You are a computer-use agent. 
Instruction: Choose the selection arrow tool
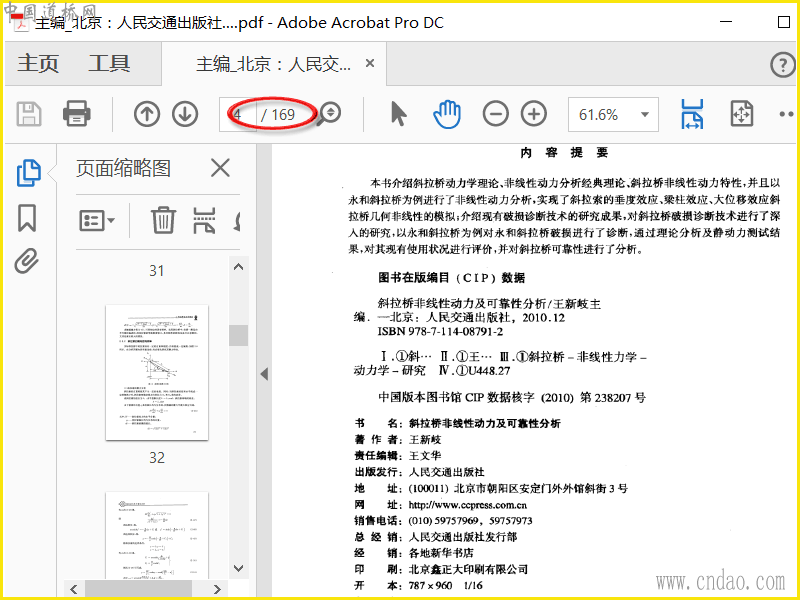pos(398,113)
